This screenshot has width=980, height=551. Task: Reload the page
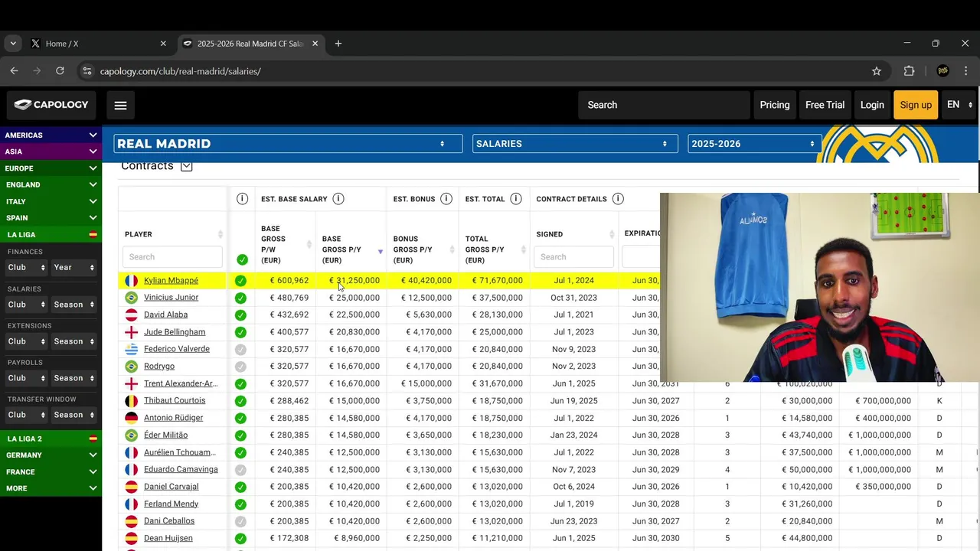(60, 71)
